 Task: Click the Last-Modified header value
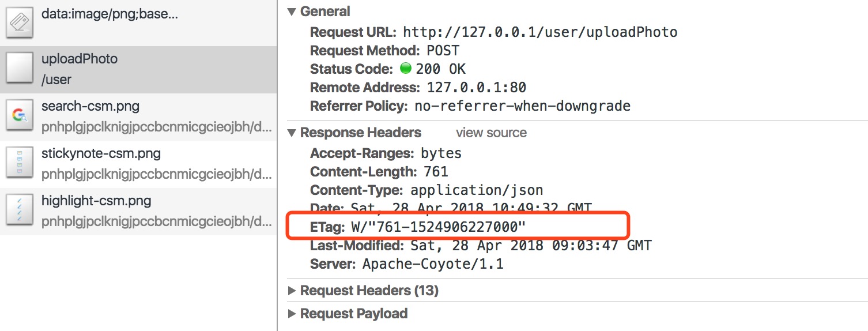click(x=531, y=246)
